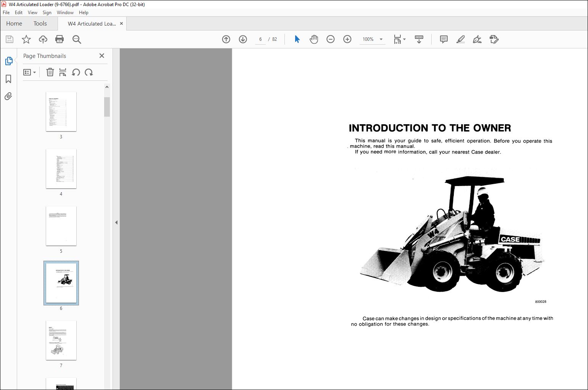Zoom out with minus icon
Viewport: 588px width, 390px height.
[331, 39]
